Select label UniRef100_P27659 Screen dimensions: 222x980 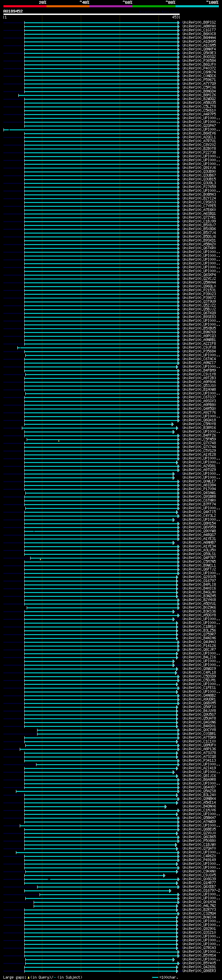tap(199, 187)
